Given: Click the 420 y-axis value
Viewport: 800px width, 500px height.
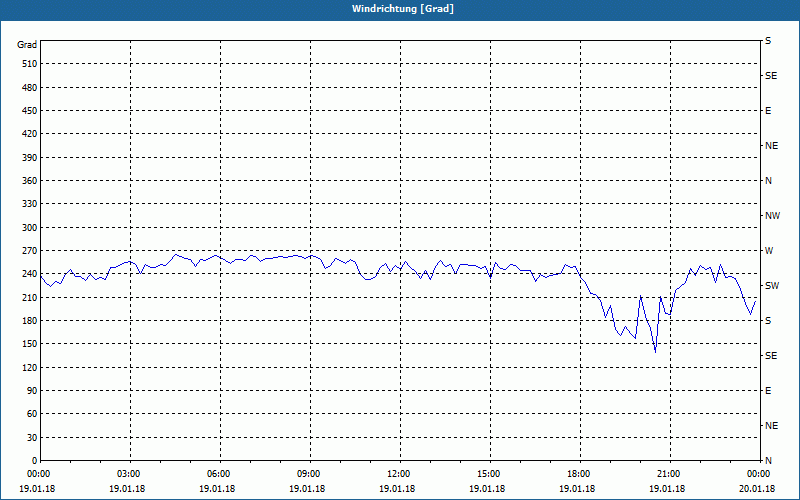Looking at the screenshot, I should (x=30, y=134).
